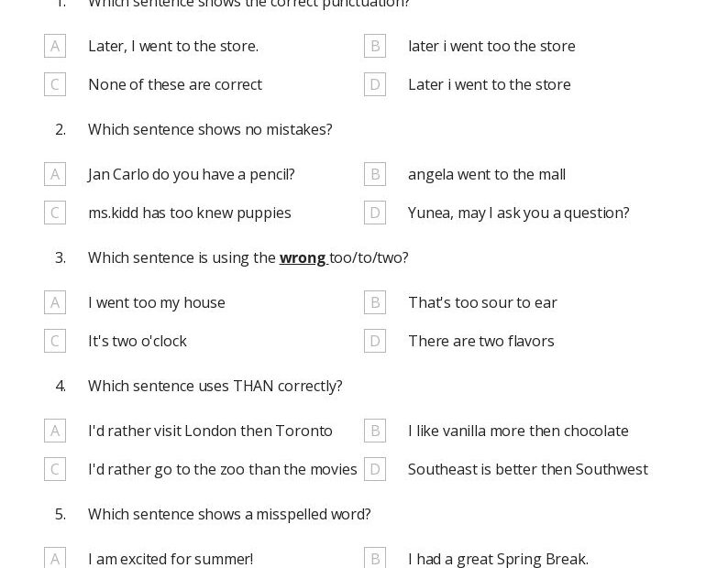Select A 'I am excited for summer!'
The image size is (728, 568).
55,558
